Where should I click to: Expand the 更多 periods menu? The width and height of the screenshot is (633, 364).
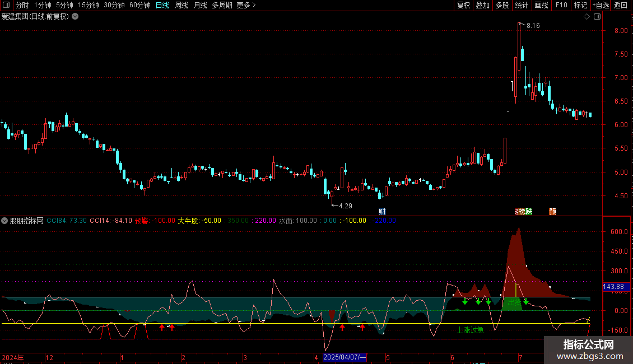coord(246,5)
